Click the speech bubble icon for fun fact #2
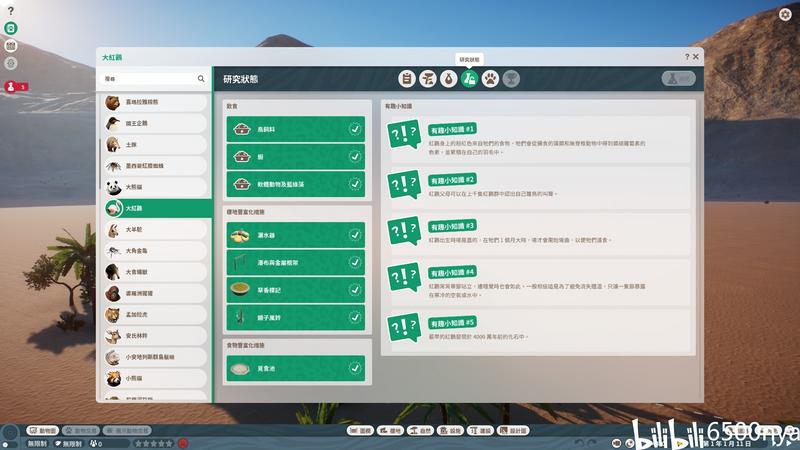The image size is (800, 450). coord(404,184)
